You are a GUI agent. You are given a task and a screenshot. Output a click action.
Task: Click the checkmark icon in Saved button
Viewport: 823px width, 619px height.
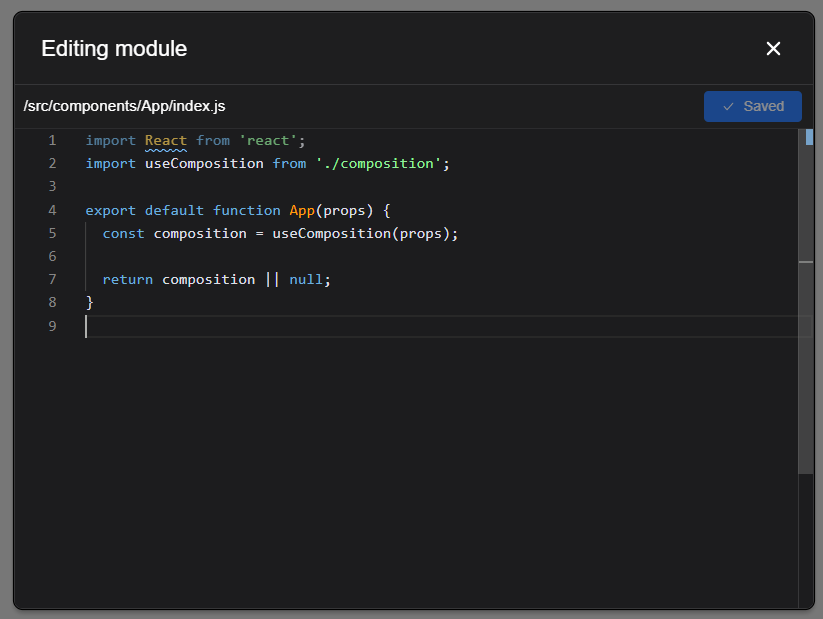point(729,107)
